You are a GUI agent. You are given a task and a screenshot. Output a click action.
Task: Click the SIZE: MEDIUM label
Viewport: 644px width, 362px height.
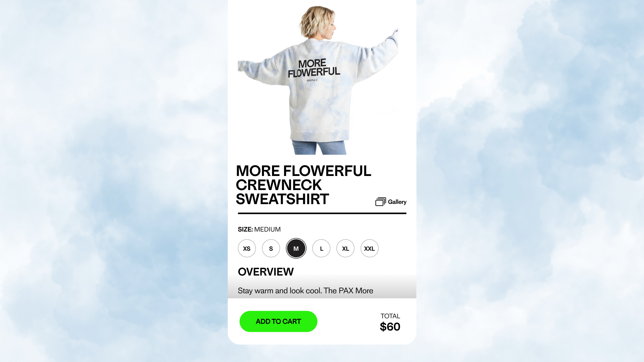(x=259, y=229)
